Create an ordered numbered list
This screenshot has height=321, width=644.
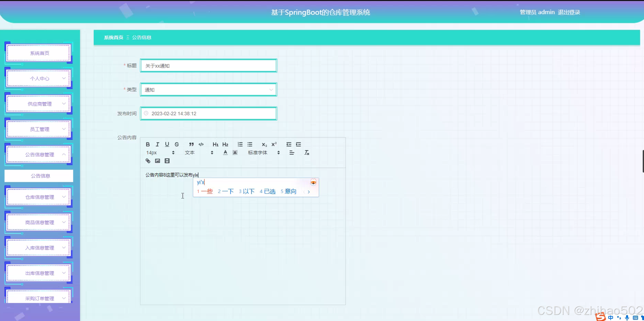tap(240, 144)
